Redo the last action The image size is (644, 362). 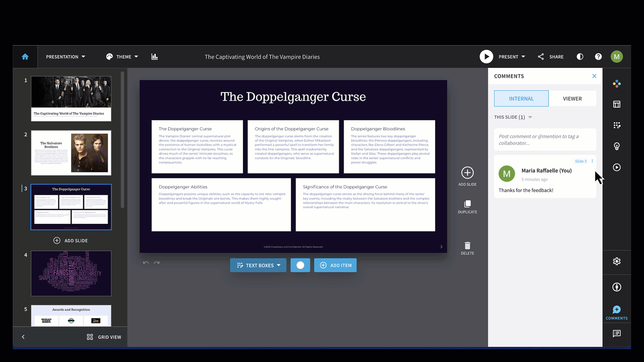point(157,263)
